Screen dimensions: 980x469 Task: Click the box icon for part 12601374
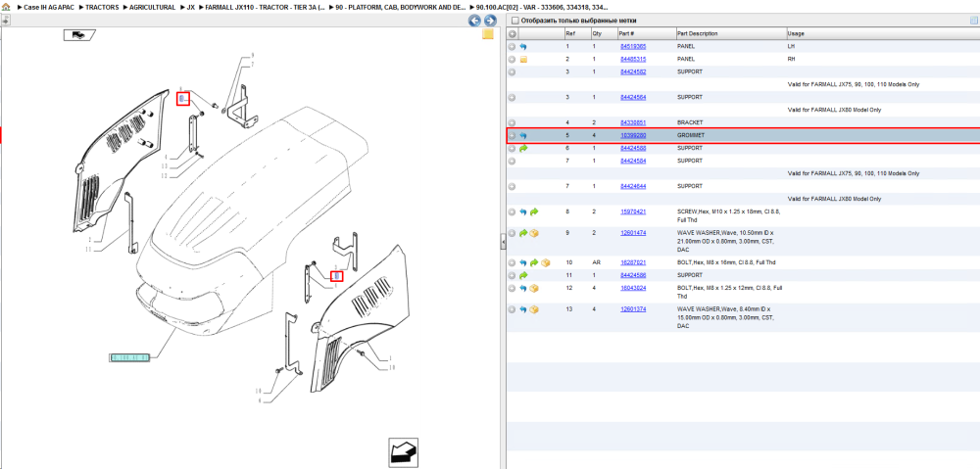pos(534,309)
